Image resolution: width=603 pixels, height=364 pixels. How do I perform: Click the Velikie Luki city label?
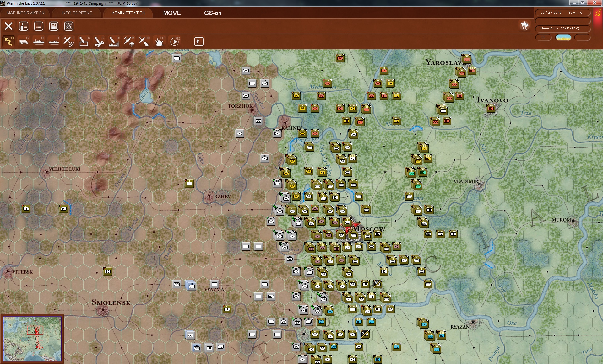click(64, 169)
